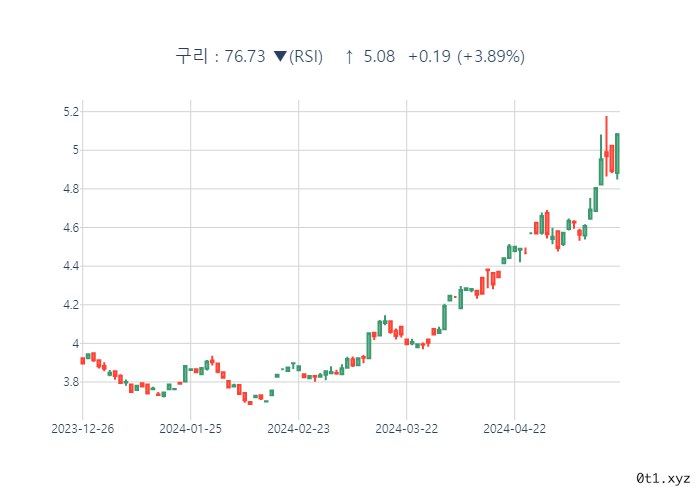Click the x-axis date '2023-12-26'
The height and width of the screenshot is (500, 700).
pyautogui.click(x=83, y=429)
